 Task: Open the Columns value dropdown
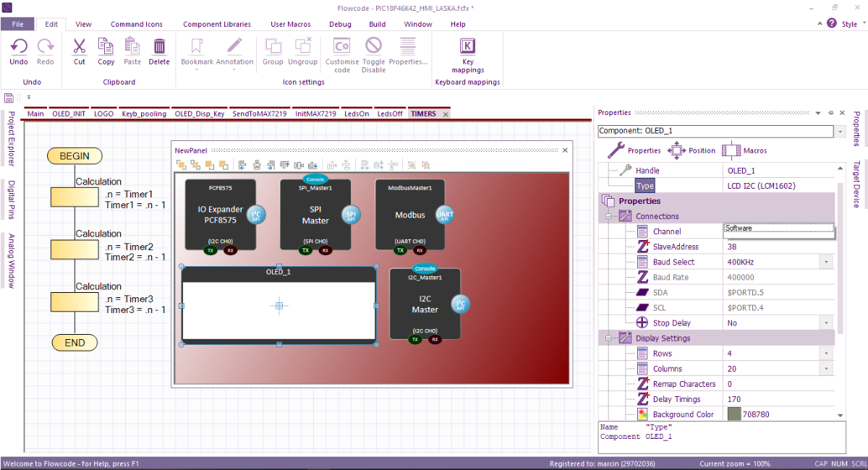tap(826, 369)
